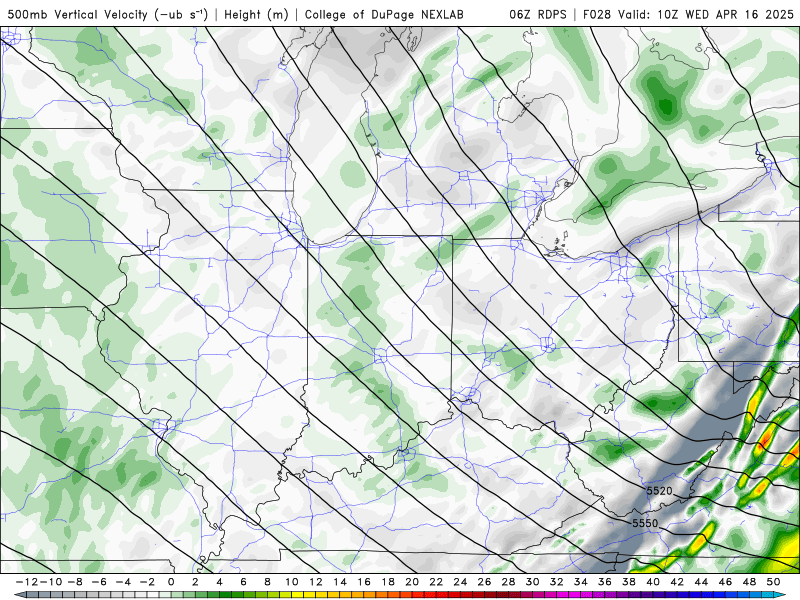Click the -4 value on the color scale
800x600 pixels.
(x=122, y=582)
